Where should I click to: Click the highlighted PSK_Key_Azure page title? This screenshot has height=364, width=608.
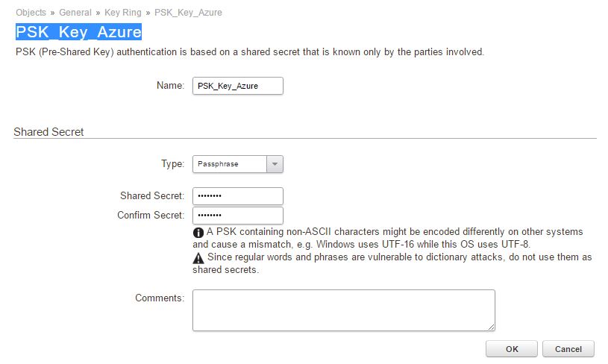(78, 32)
